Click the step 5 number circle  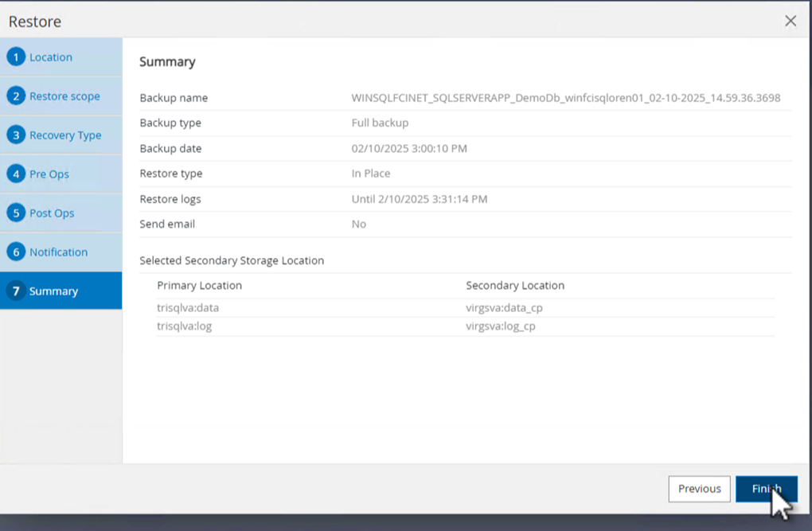pyautogui.click(x=16, y=213)
